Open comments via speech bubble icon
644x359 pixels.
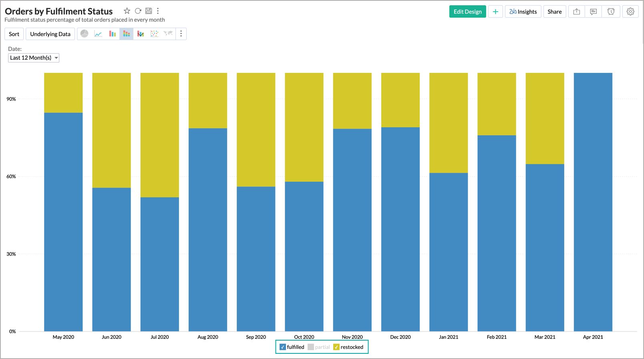(x=593, y=12)
